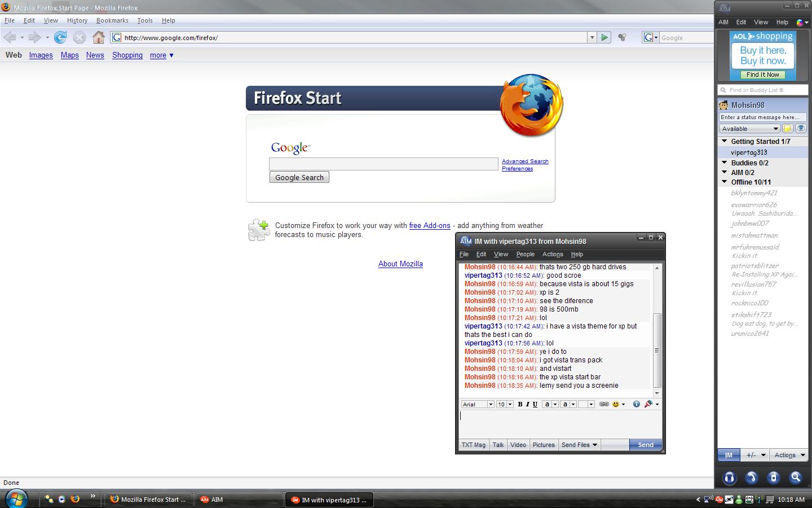
Task: Click the Google search engine icon in Firefox
Action: (x=648, y=37)
